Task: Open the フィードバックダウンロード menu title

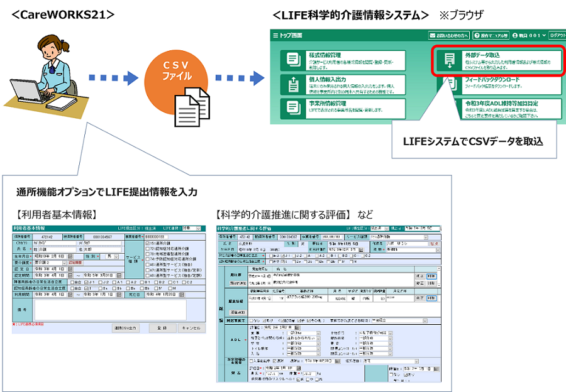Action: point(492,79)
